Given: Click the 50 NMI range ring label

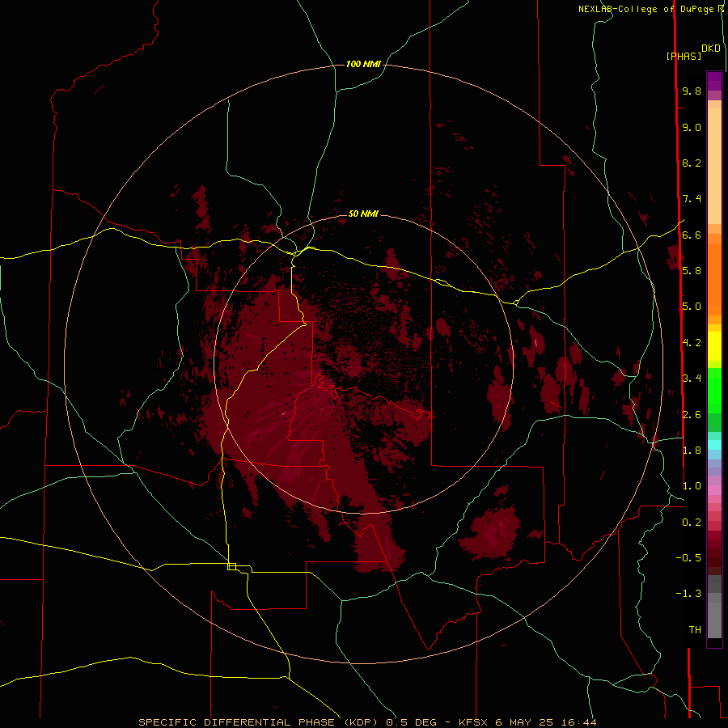Looking at the screenshot, I should 363,214.
